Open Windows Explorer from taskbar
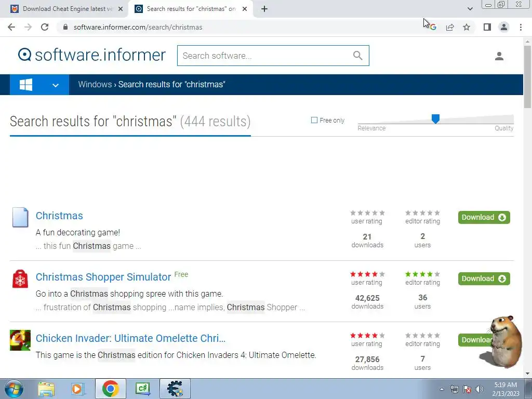 pyautogui.click(x=46, y=389)
